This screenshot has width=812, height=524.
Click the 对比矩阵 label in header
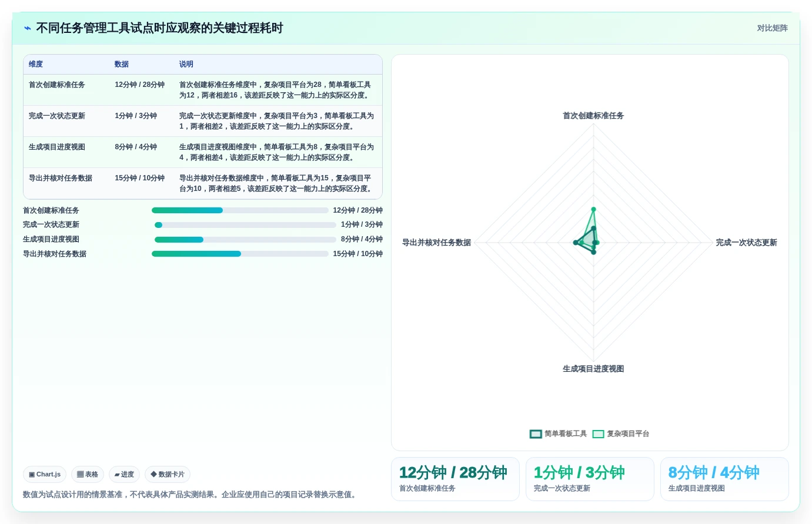tap(772, 28)
